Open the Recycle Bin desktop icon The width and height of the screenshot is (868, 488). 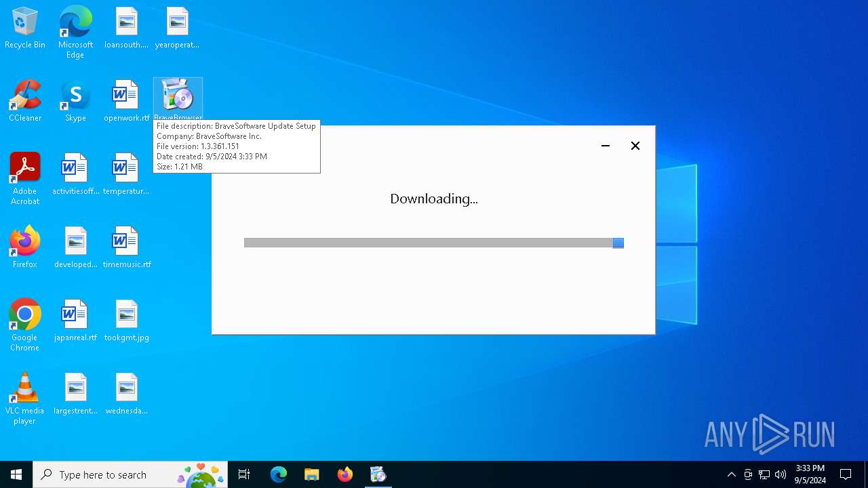[x=25, y=28]
